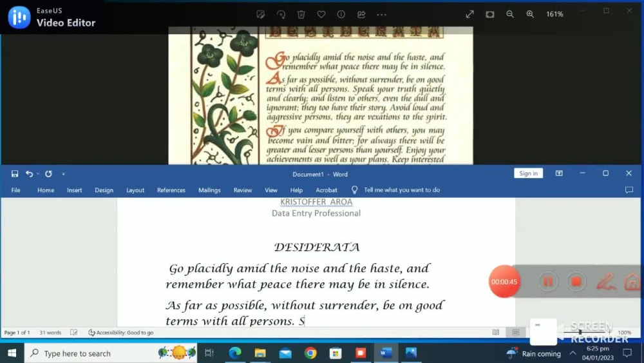The height and width of the screenshot is (363, 644).
Task: Show hidden system tray icons chevron
Action: (573, 353)
